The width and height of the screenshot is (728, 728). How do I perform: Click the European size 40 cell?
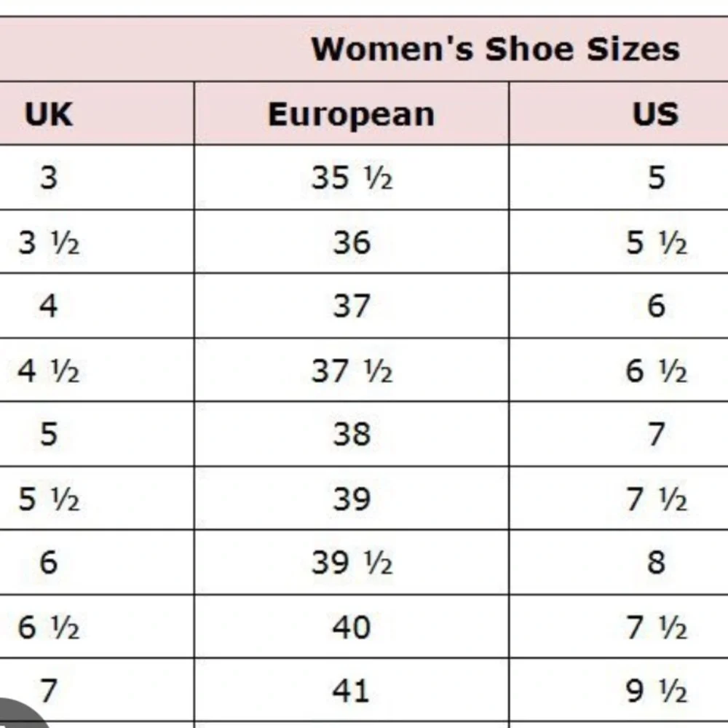click(x=352, y=627)
